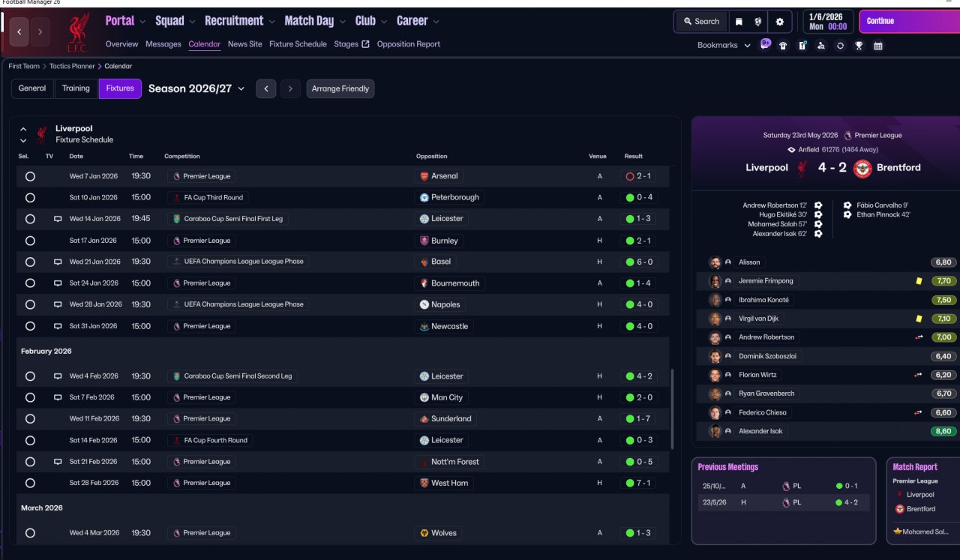Select the Arsenal fixture radio button

coord(30,176)
